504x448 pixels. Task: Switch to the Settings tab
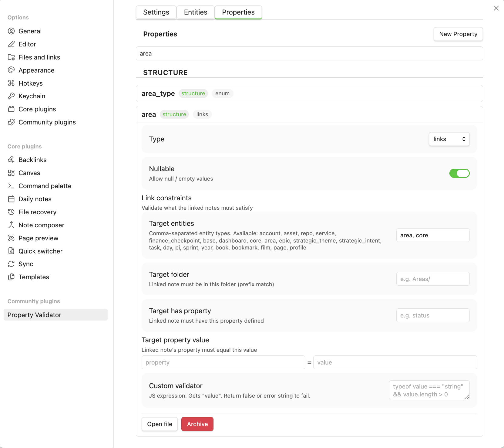156,12
